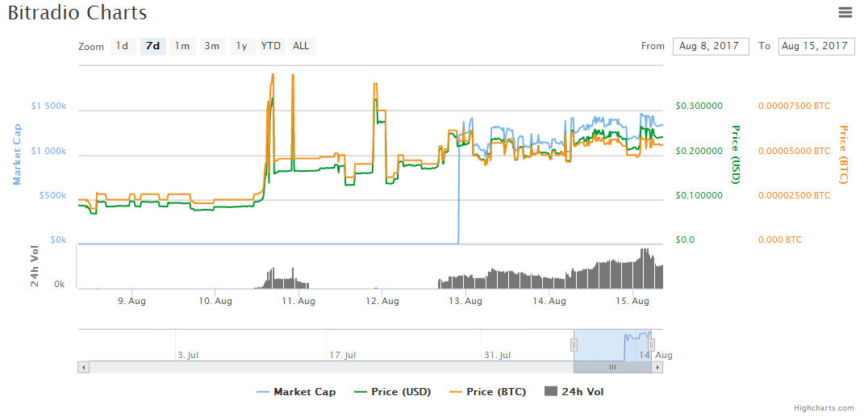Click the vertical 24h Vol axis title

pyautogui.click(x=35, y=266)
